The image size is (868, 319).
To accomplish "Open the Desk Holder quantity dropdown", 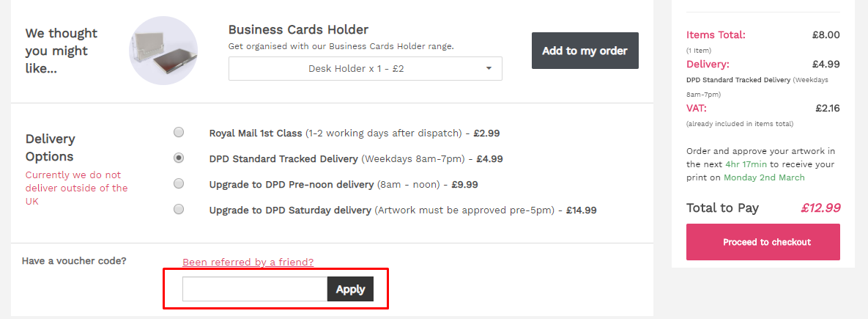I will coord(365,69).
